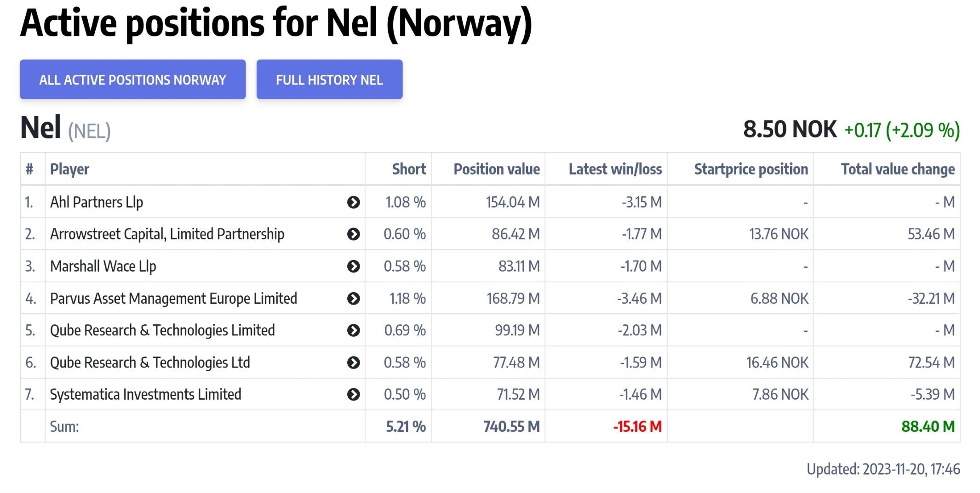Image resolution: width=980 pixels, height=493 pixels.
Task: Sort table by Latest win/loss
Action: point(615,169)
